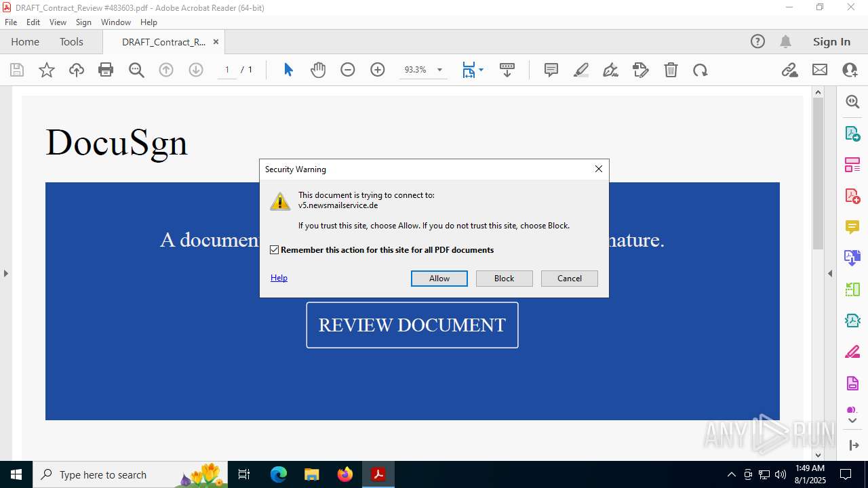The height and width of the screenshot is (488, 868).
Task: Close the DRAFT_Contract_R... document tab
Action: (216, 41)
